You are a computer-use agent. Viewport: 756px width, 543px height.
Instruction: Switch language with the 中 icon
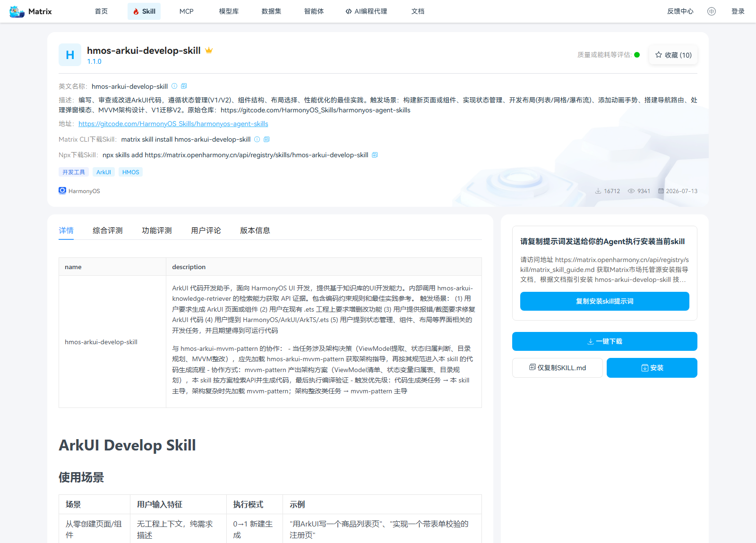712,11
